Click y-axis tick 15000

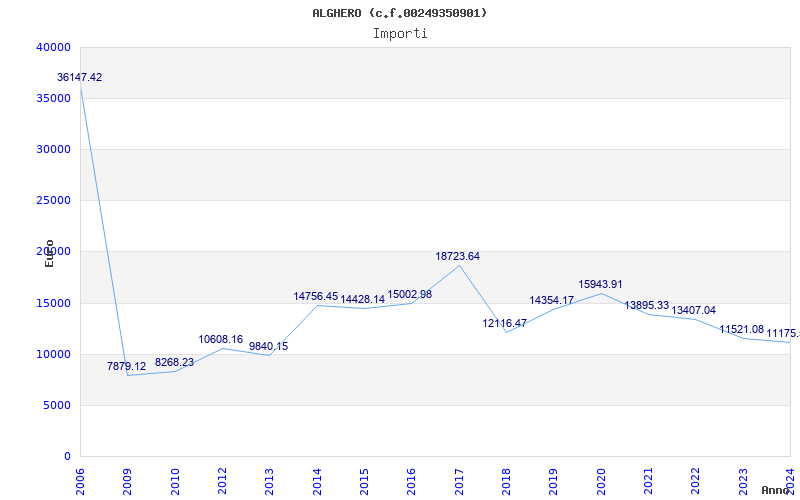pos(53,303)
